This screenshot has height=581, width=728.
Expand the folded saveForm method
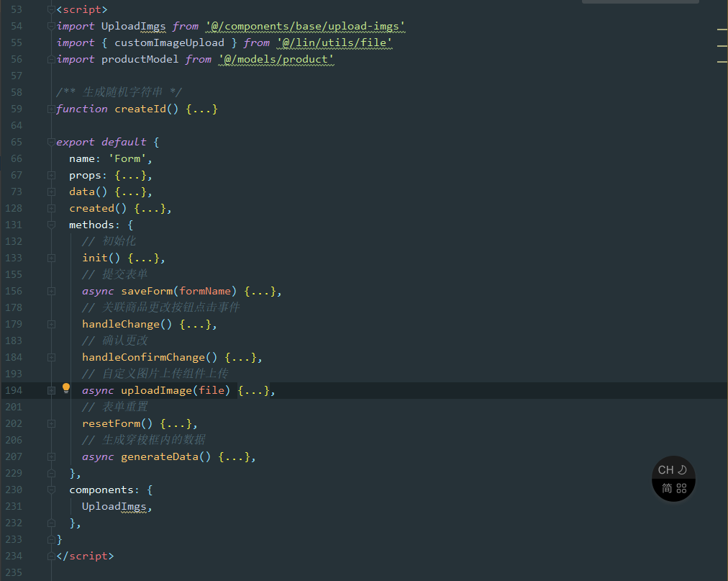[51, 292]
